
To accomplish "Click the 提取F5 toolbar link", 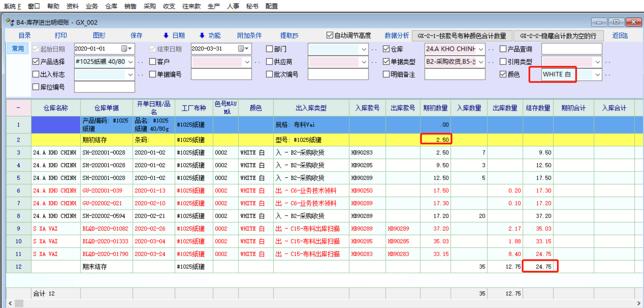I will pos(289,35).
